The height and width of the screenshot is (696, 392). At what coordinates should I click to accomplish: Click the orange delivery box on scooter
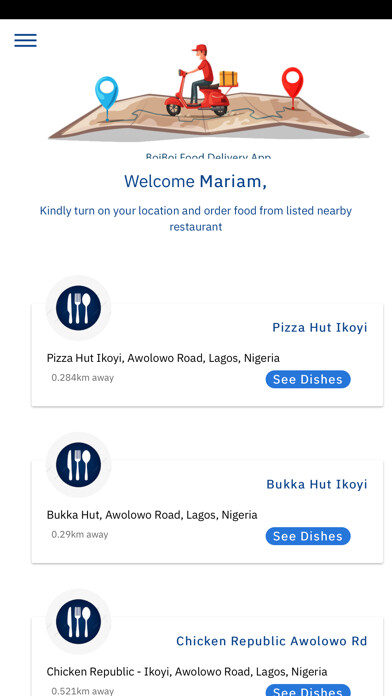(228, 79)
